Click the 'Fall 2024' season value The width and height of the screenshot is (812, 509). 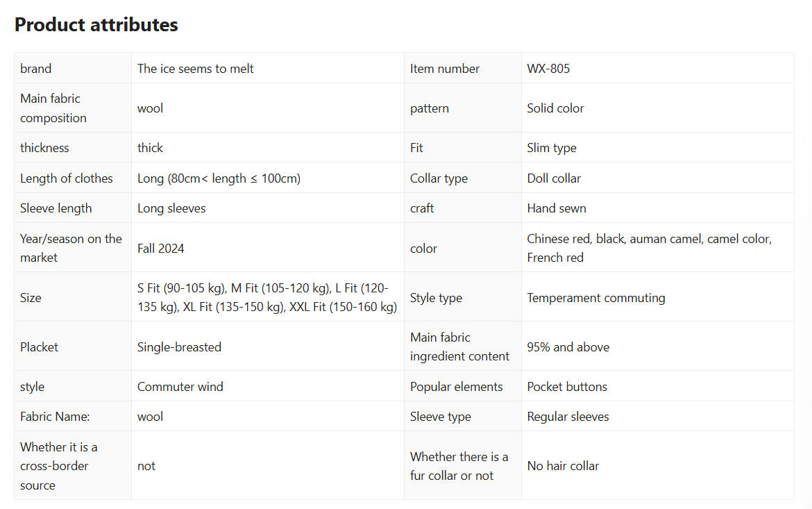coord(160,248)
